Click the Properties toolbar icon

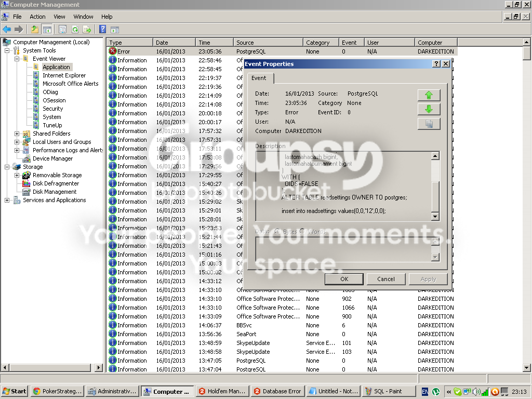pos(62,30)
